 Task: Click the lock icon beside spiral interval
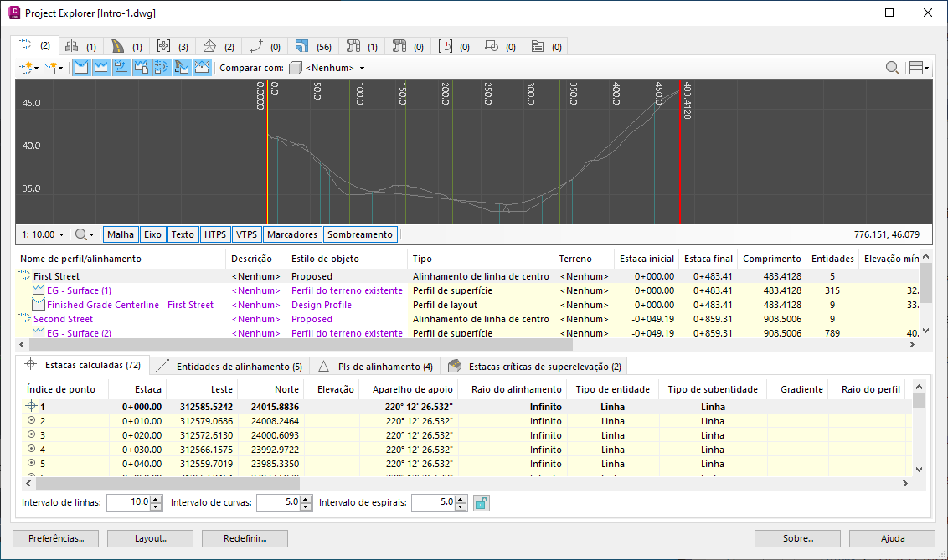coord(481,502)
